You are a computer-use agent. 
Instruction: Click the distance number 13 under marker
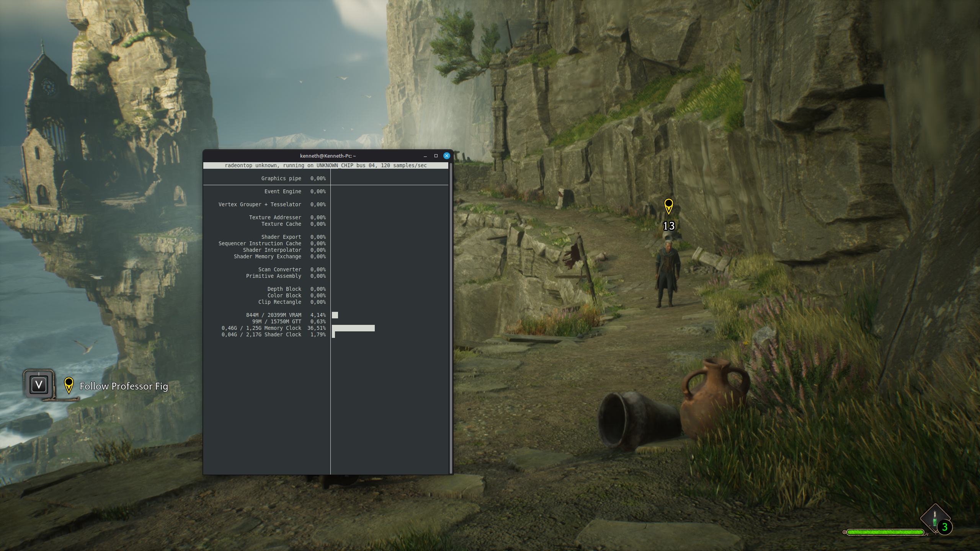[668, 226]
